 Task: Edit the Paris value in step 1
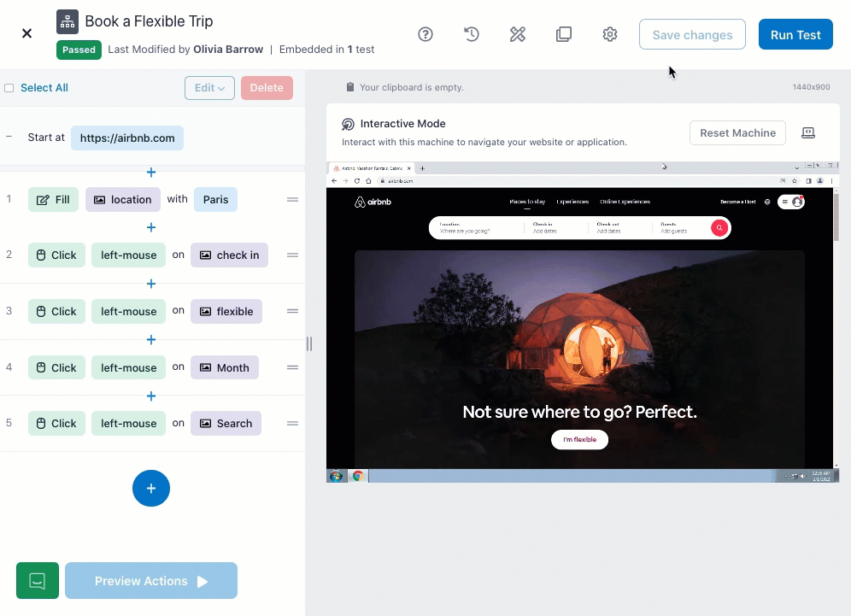click(215, 200)
